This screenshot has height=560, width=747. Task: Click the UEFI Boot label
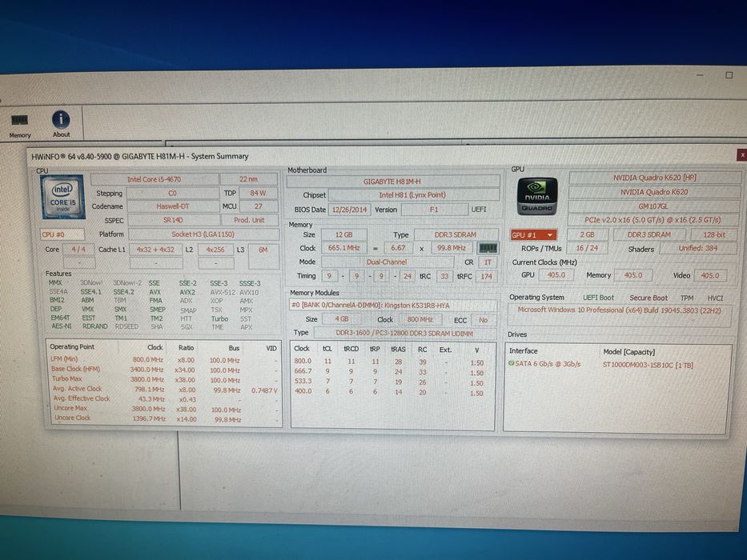[x=598, y=298]
